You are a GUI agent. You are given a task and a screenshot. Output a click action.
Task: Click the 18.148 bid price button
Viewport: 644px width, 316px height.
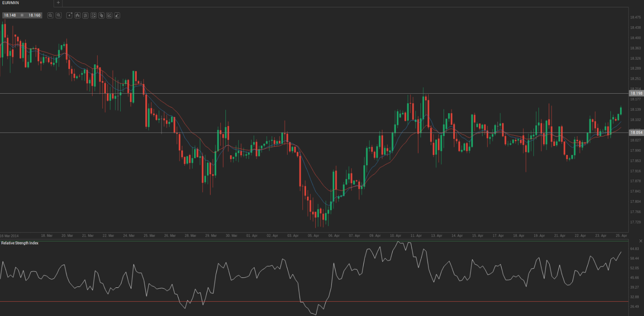click(x=10, y=15)
